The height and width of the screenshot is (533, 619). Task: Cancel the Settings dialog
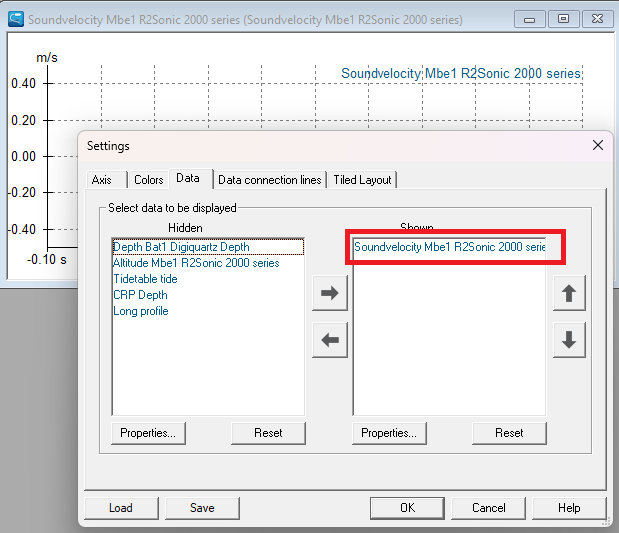488,508
